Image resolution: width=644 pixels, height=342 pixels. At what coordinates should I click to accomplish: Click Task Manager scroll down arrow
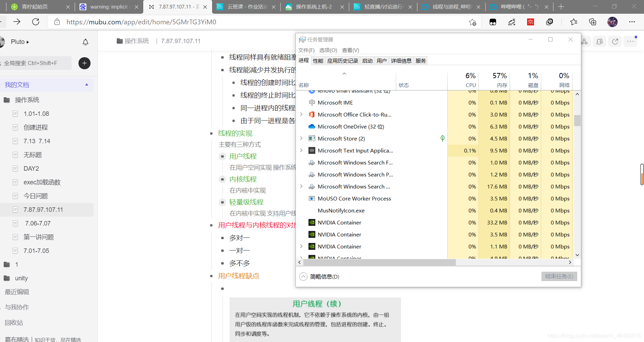(x=578, y=255)
